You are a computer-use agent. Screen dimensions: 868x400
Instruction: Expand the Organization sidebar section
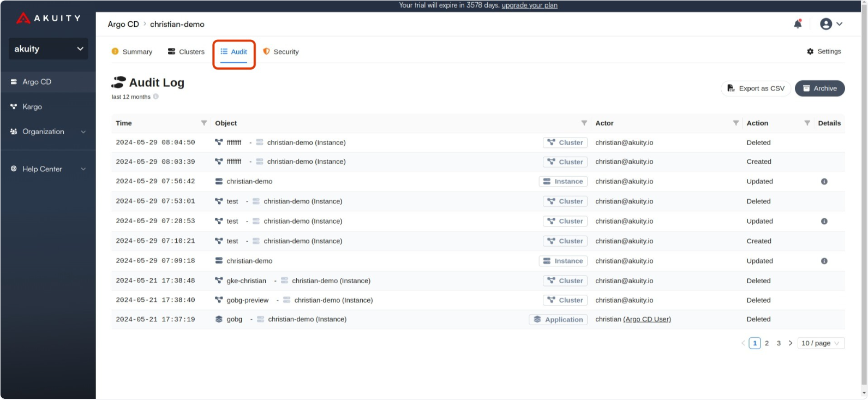[48, 132]
